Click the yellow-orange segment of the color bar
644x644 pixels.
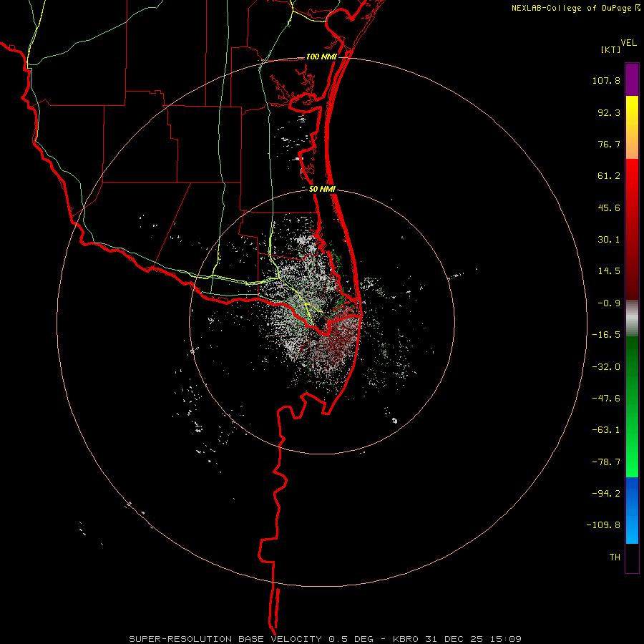click(632, 127)
